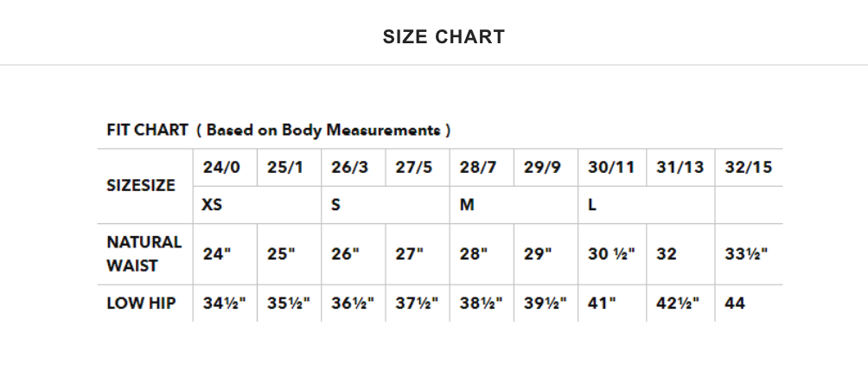
Task: Click the S size label
Action: pos(335,205)
